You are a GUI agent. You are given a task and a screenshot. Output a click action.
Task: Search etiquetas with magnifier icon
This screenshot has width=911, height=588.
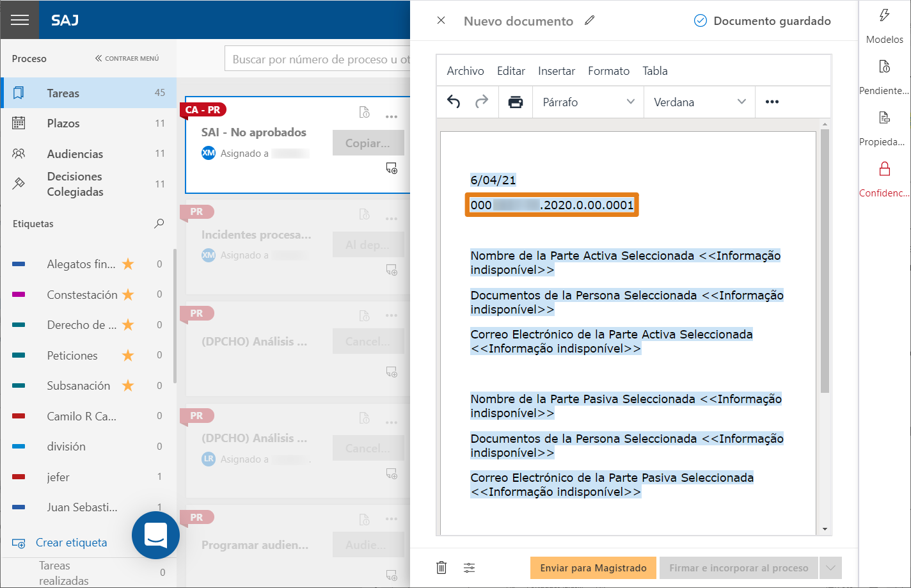tap(159, 224)
